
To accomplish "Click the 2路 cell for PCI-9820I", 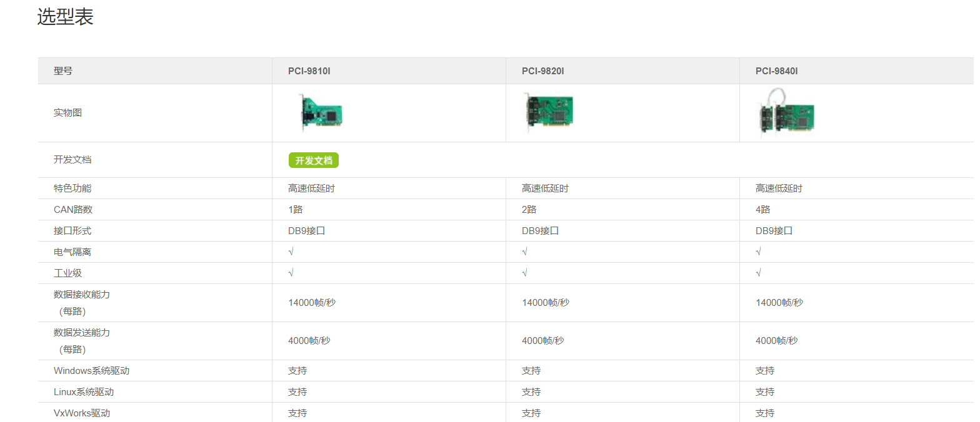I will (x=529, y=209).
